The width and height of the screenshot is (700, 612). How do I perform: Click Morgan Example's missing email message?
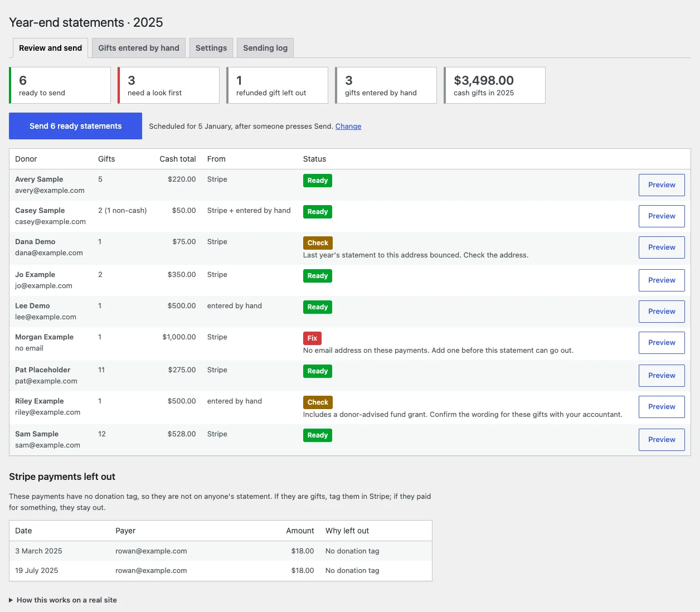click(x=438, y=351)
